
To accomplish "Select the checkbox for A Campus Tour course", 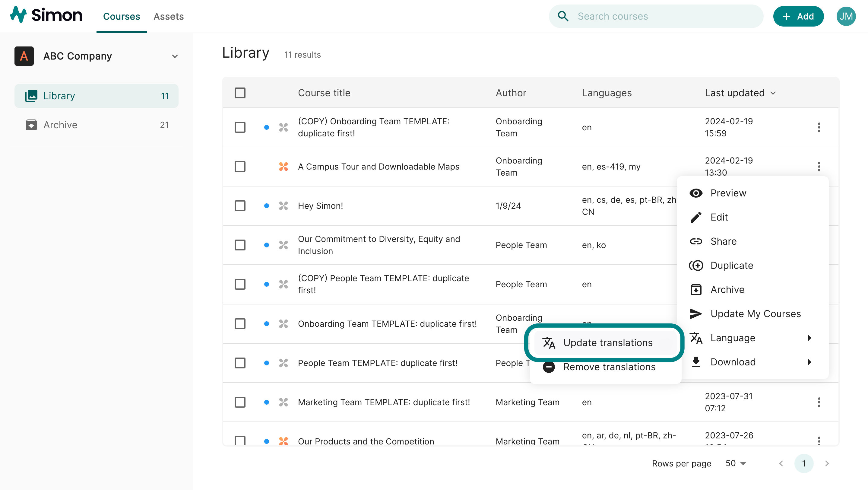I will click(x=240, y=167).
